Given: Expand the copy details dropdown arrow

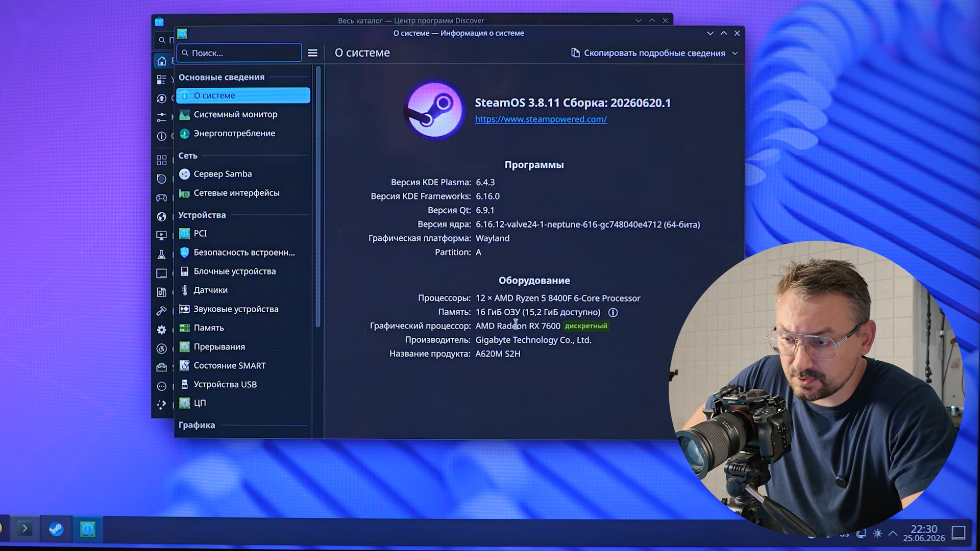Looking at the screenshot, I should coord(735,53).
